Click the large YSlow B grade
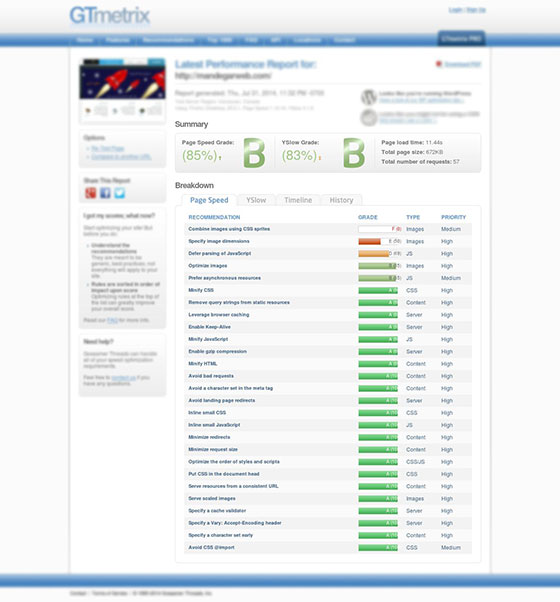The image size is (560, 602). tap(354, 153)
